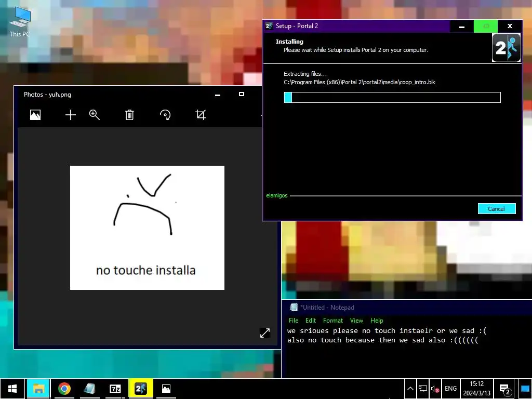
Task: Minimize the Portal 2 Setup window
Action: click(x=462, y=26)
